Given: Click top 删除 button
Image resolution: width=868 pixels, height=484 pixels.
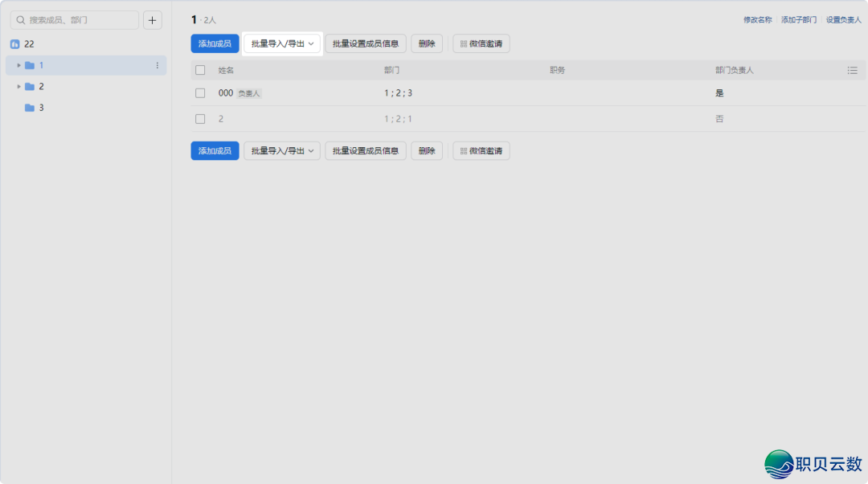Looking at the screenshot, I should 427,43.
